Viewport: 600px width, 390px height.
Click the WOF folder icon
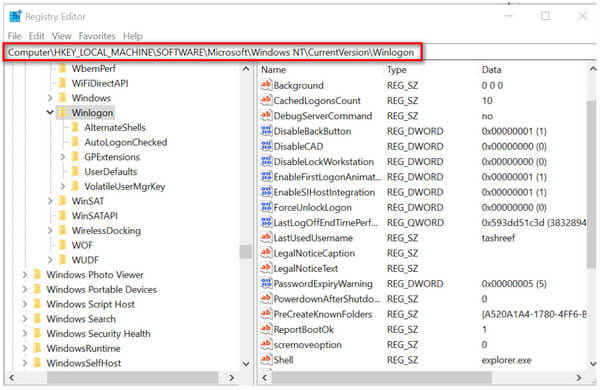pos(62,245)
